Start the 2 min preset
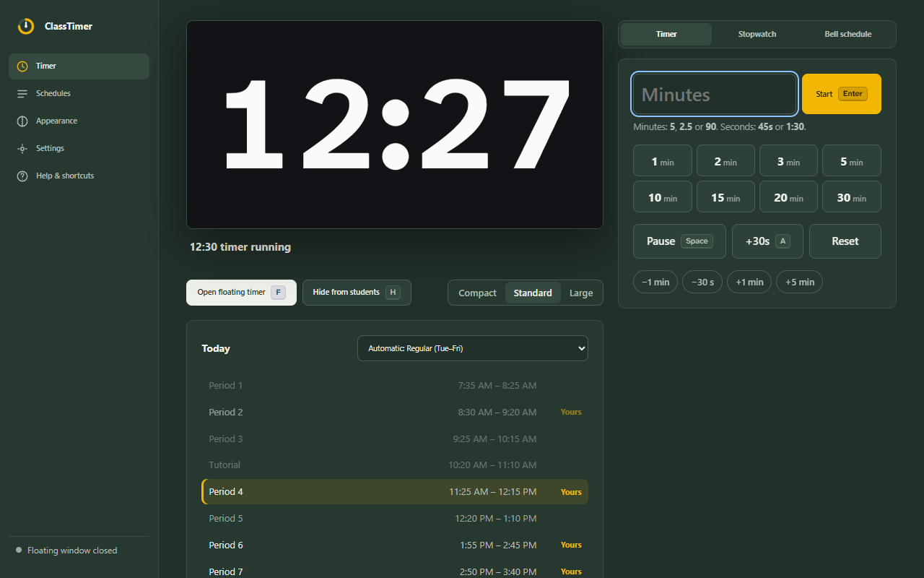The width and height of the screenshot is (924, 578). (725, 160)
